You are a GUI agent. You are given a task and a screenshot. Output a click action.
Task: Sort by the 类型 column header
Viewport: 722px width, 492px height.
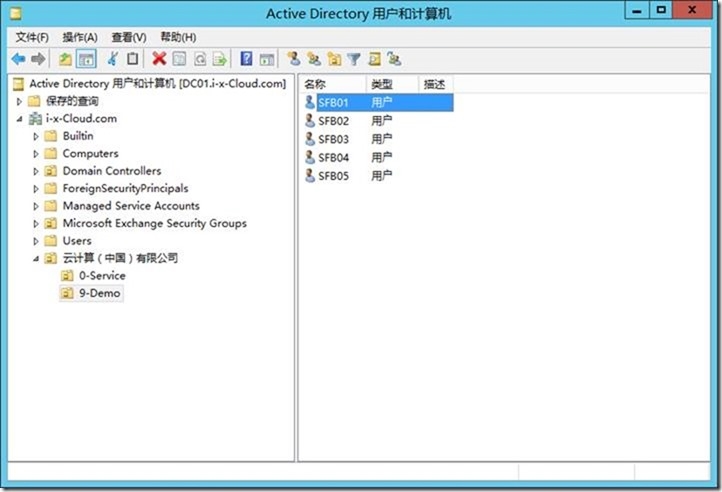coord(392,84)
